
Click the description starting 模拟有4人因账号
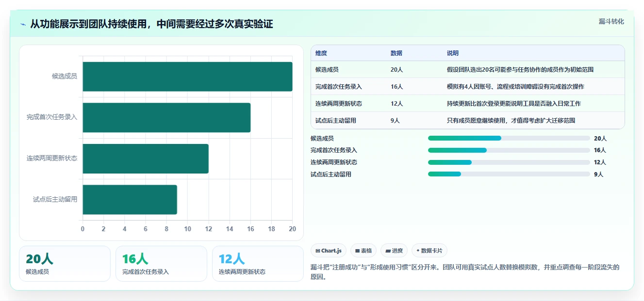point(515,87)
